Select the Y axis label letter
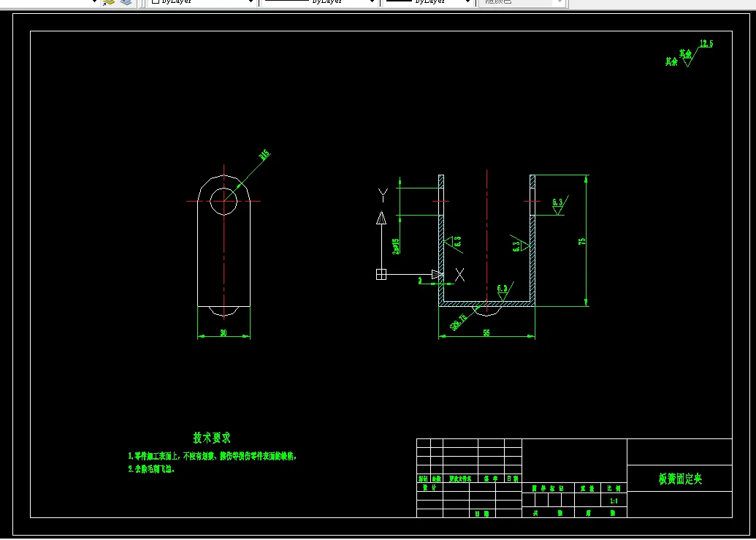 click(383, 196)
